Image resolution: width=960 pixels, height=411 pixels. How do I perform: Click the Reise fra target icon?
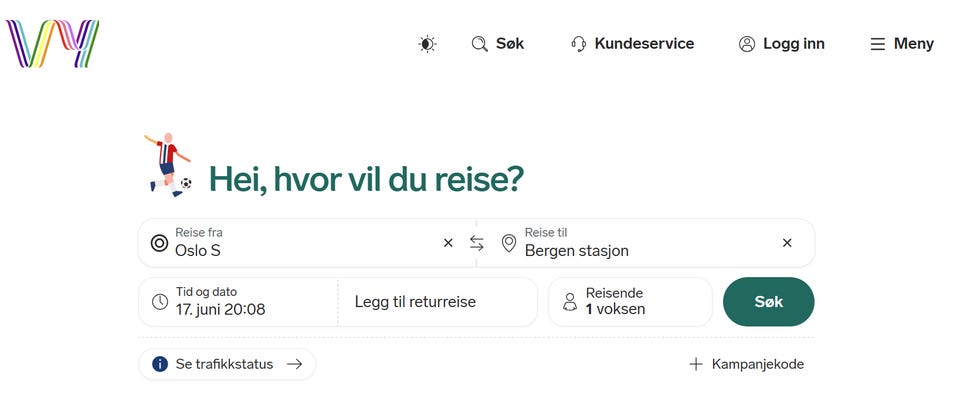point(159,243)
